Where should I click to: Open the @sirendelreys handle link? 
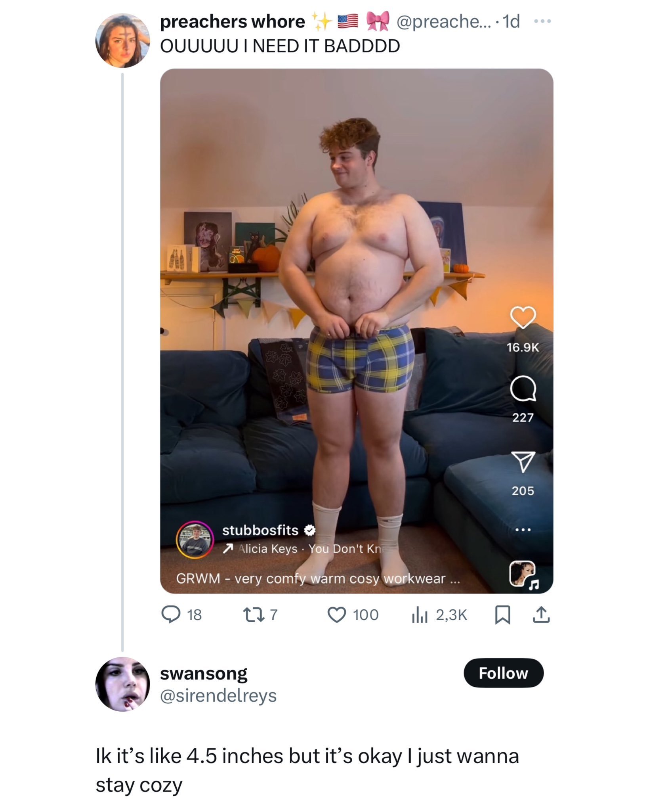point(218,695)
